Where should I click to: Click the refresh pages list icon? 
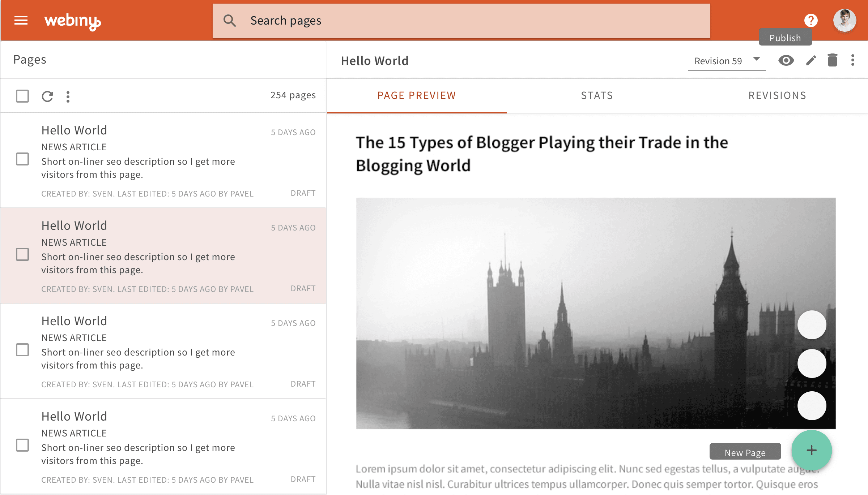[x=47, y=96]
